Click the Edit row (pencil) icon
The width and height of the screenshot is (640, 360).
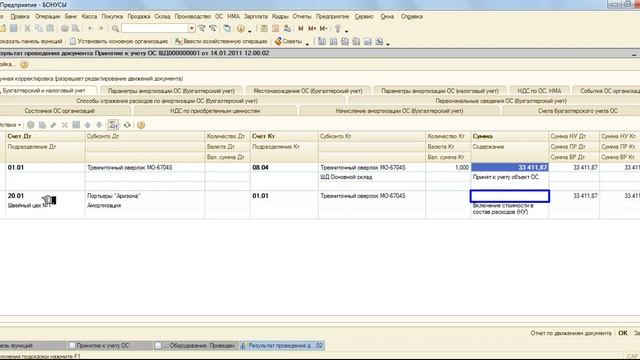coord(53,125)
